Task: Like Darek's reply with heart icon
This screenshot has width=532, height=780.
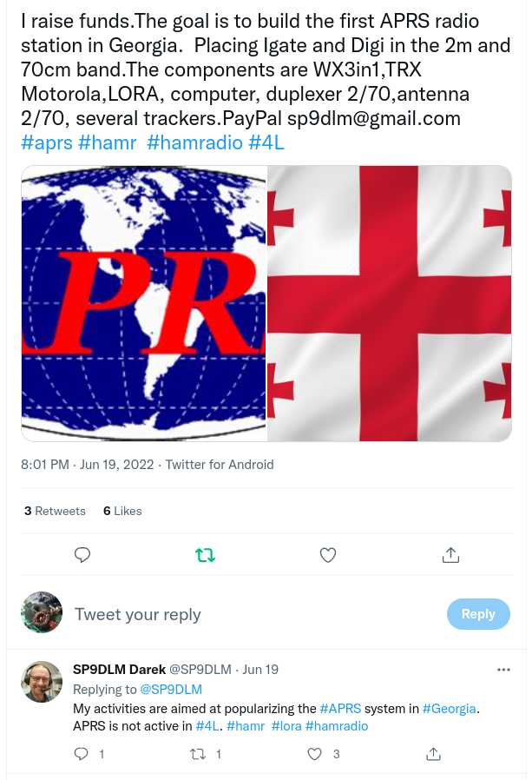Action: point(314,754)
